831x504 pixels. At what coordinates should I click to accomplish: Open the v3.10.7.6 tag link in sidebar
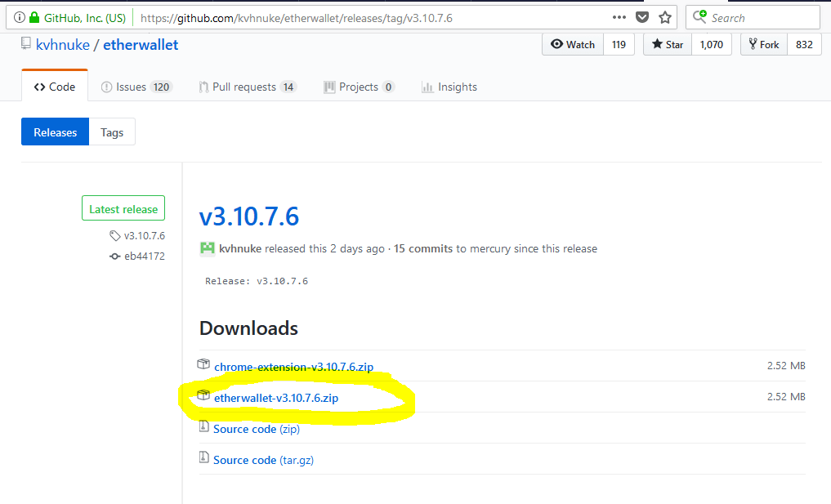[144, 236]
